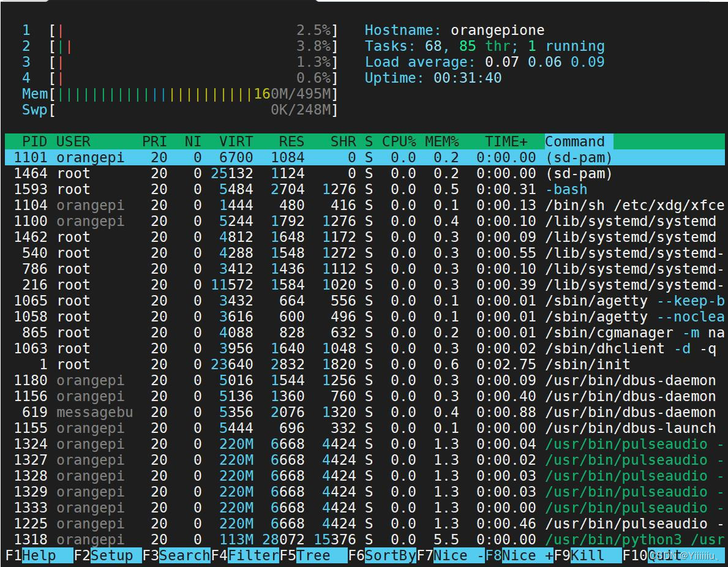Select the dhclient process PID 1063
This screenshot has width=728, height=567.
point(364,348)
